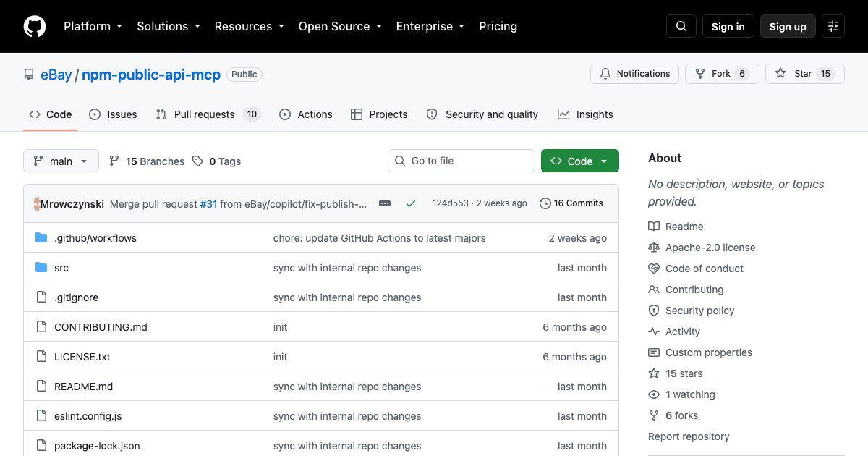
Task: Switch to the Issues tab
Action: 113,114
